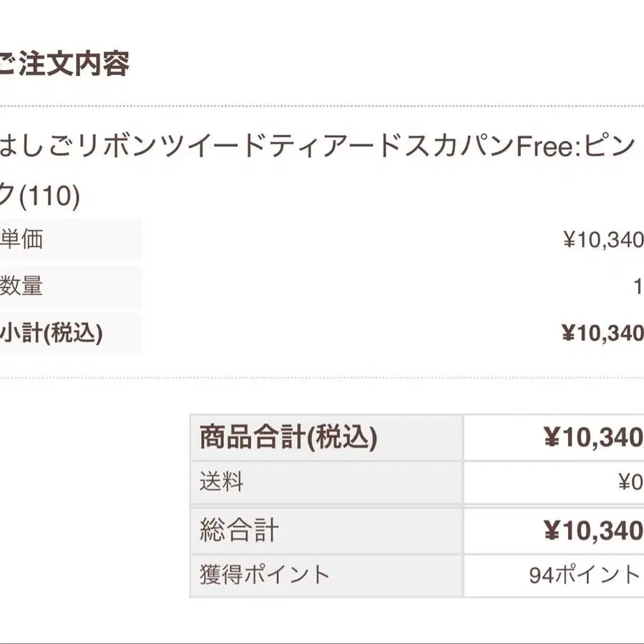The height and width of the screenshot is (644, 644).
Task: Click the quantity value 1
Action: [x=637, y=287]
